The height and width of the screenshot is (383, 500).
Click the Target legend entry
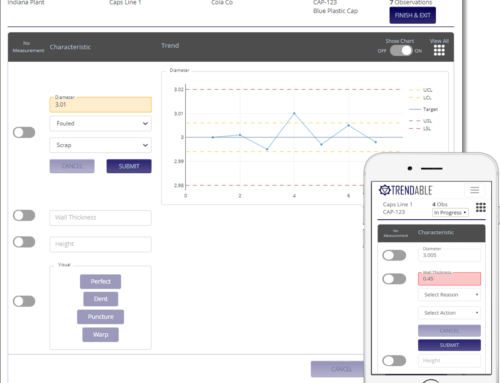click(x=423, y=109)
